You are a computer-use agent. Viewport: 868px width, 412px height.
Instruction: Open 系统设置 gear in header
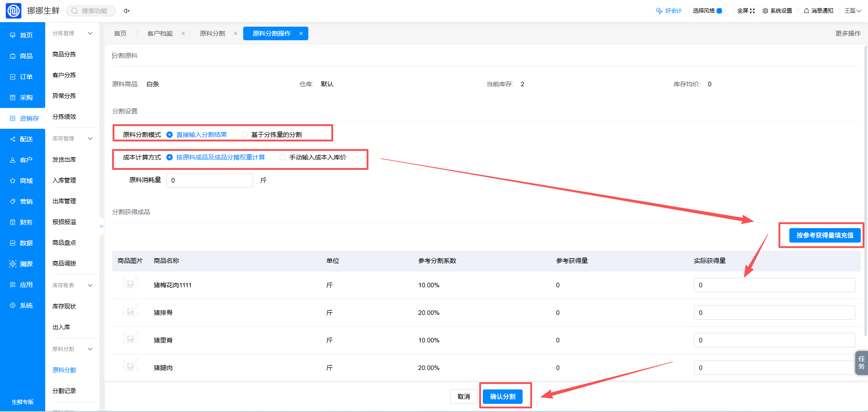coord(777,11)
